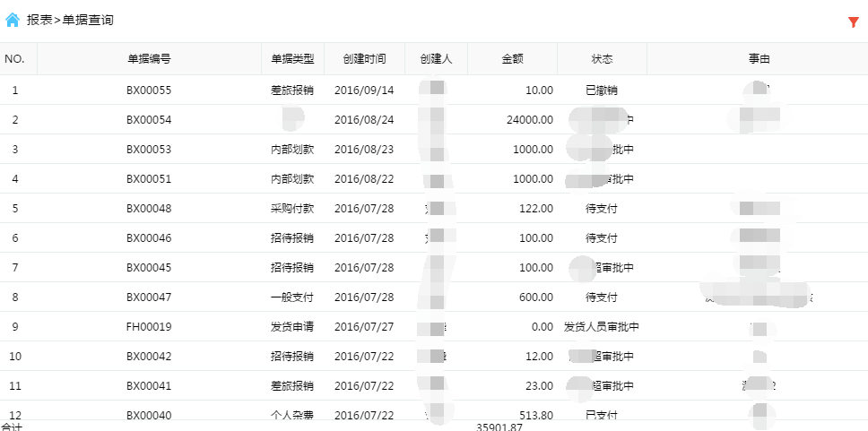Select the BX00041 差旅报销 row
Screen dimensions: 868x431
pyautogui.click(x=149, y=386)
